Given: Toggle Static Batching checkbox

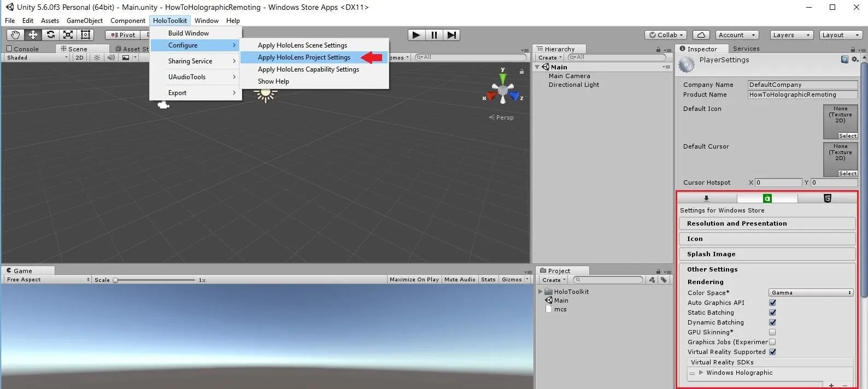Looking at the screenshot, I should (x=772, y=313).
